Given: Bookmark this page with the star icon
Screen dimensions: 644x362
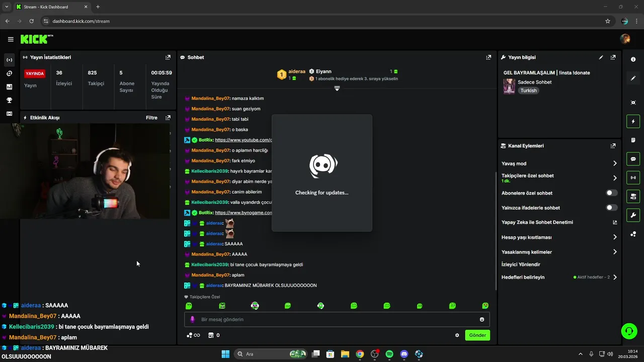Looking at the screenshot, I should [x=608, y=21].
